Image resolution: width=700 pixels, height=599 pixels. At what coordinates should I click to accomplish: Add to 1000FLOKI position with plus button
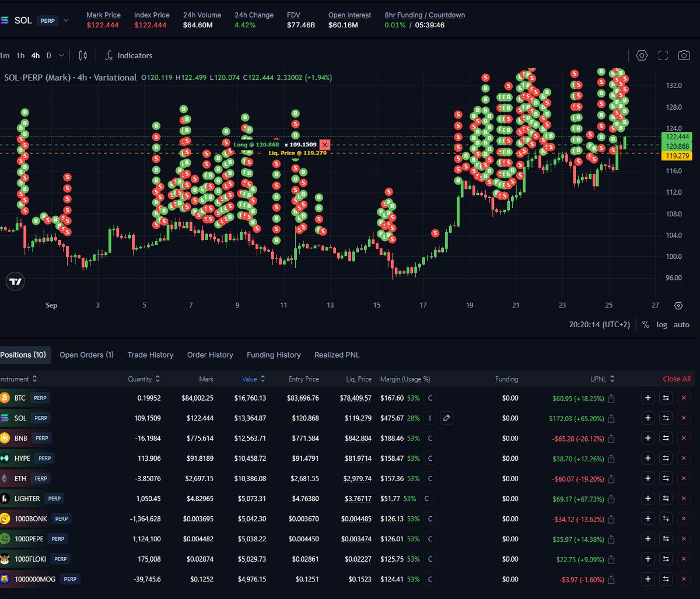pyautogui.click(x=647, y=559)
